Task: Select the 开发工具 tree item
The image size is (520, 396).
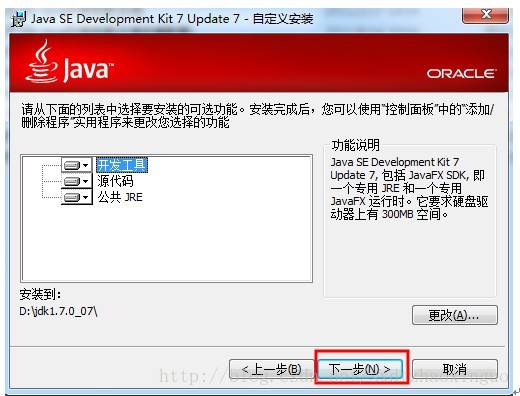Action: point(122,165)
